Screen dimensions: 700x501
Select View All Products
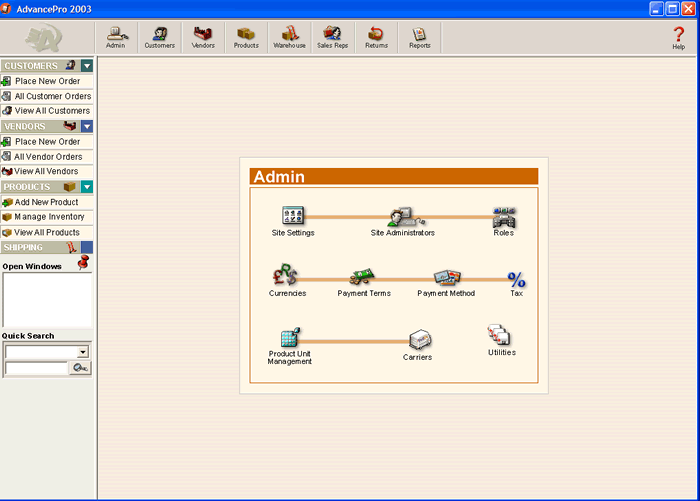(46, 232)
